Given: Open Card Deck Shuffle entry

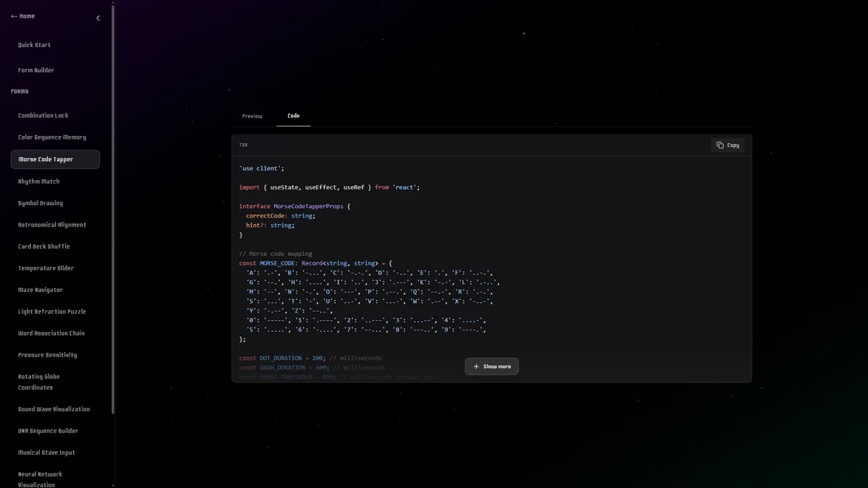Looking at the screenshot, I should point(44,247).
